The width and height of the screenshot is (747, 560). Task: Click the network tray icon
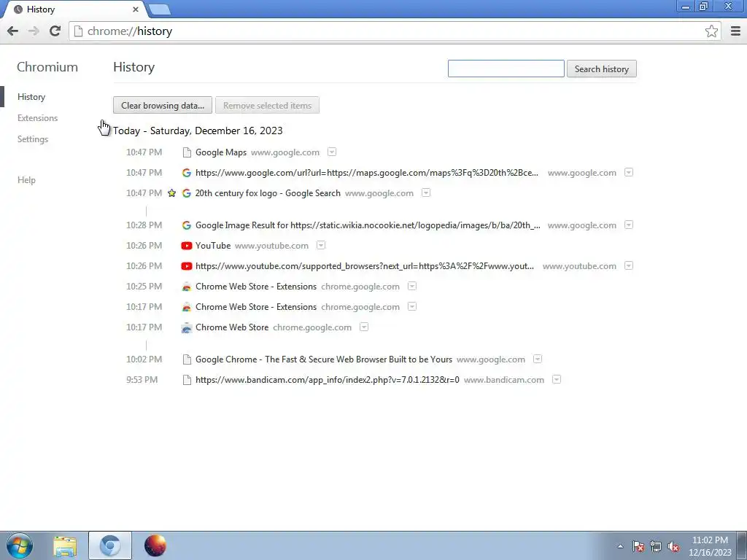pos(656,546)
